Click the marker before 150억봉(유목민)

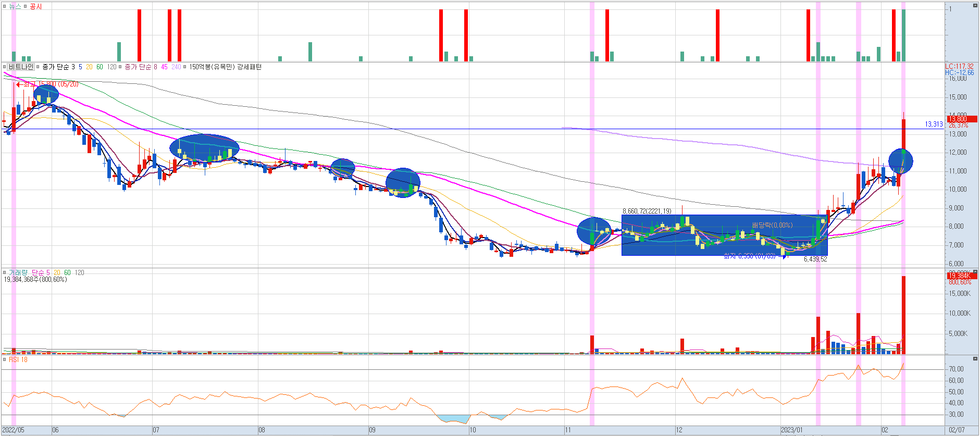tap(185, 67)
